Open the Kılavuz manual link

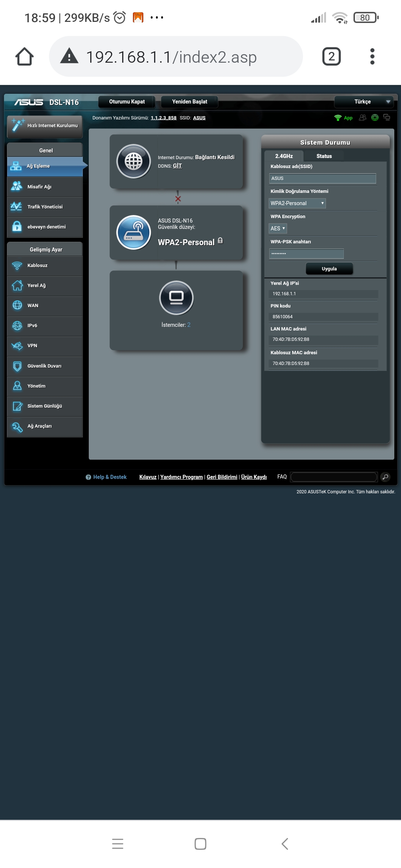148,477
